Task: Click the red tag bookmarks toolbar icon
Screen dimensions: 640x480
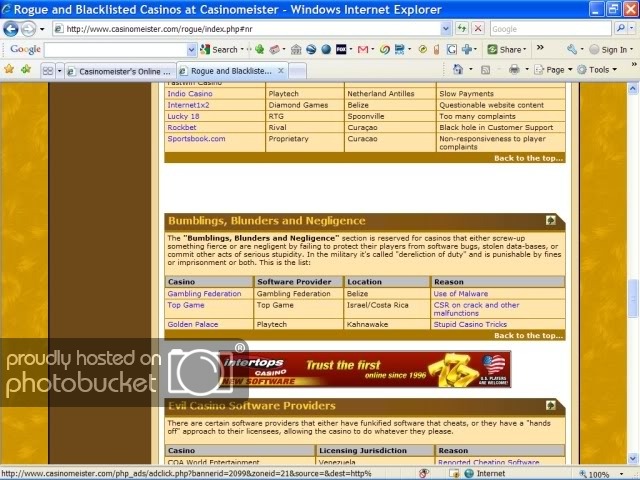Action: coord(275,50)
